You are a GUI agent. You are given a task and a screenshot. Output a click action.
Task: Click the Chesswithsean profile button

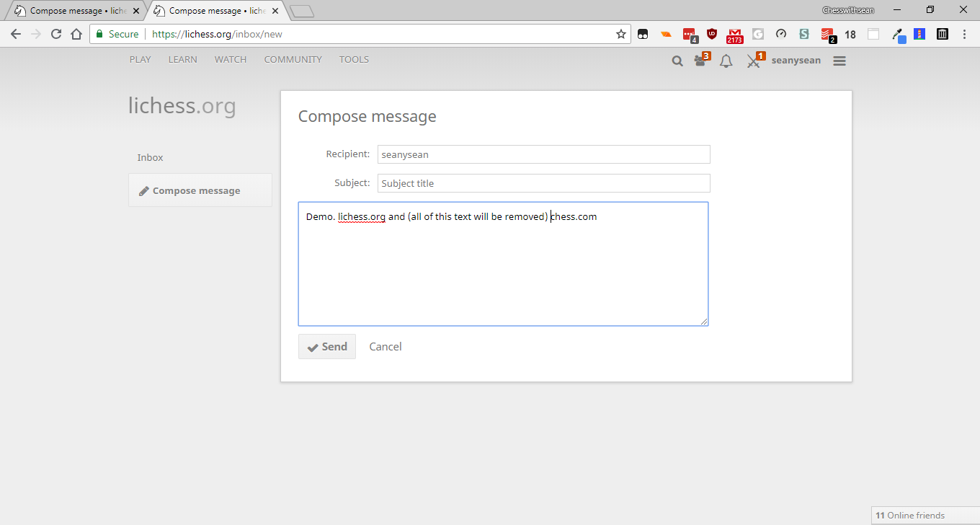[848, 10]
